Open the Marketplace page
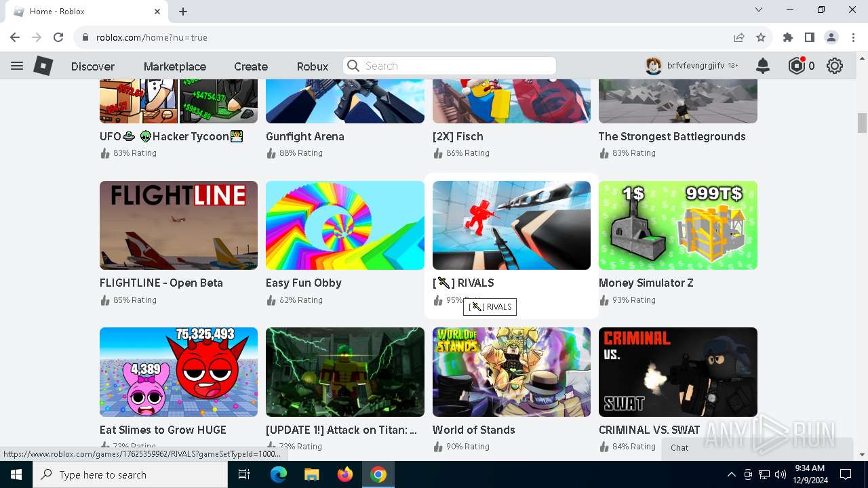The image size is (868, 488). [175, 66]
